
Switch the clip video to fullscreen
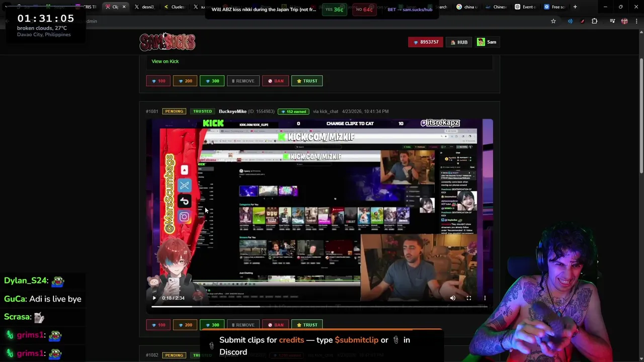coord(468,298)
